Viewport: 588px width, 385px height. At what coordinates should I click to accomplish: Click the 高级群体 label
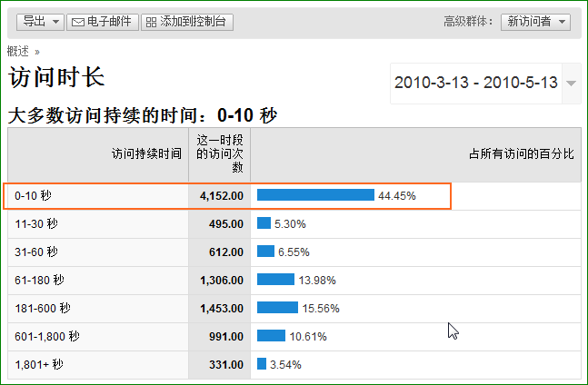[x=468, y=22]
